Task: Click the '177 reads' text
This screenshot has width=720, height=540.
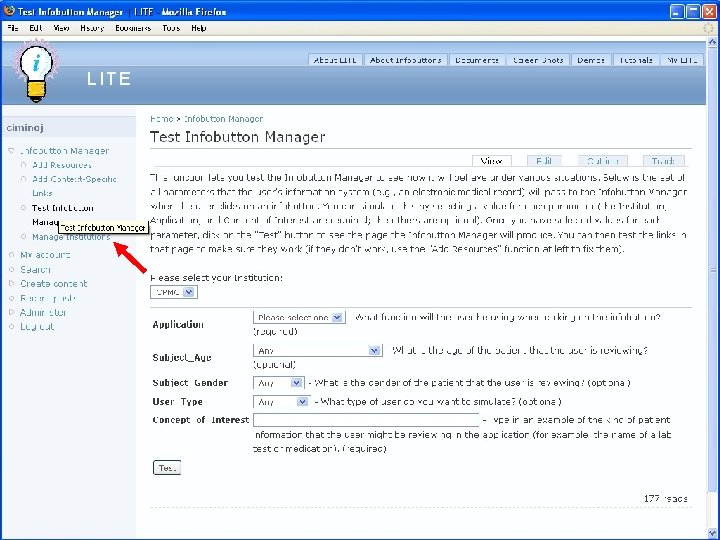Action: (665, 499)
